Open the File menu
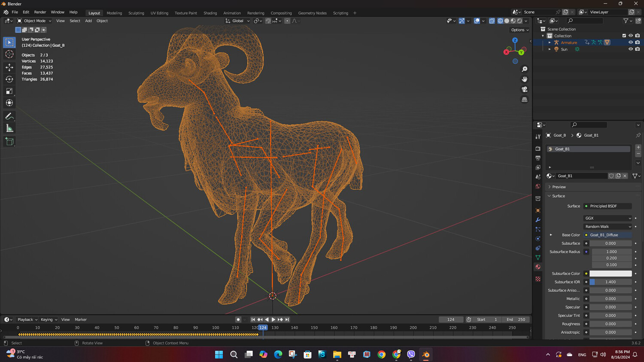 [x=15, y=12]
